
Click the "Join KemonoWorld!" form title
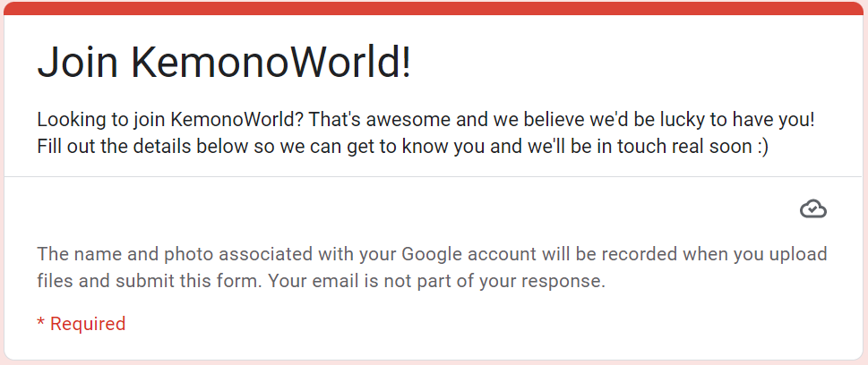(224, 64)
